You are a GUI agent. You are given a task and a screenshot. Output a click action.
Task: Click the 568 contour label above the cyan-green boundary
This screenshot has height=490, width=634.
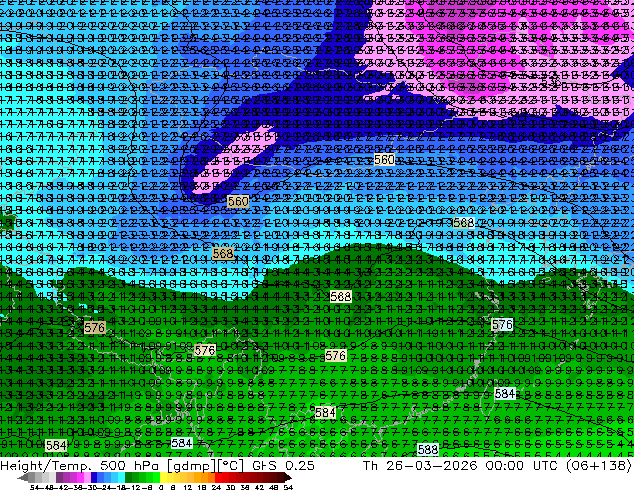(x=223, y=253)
